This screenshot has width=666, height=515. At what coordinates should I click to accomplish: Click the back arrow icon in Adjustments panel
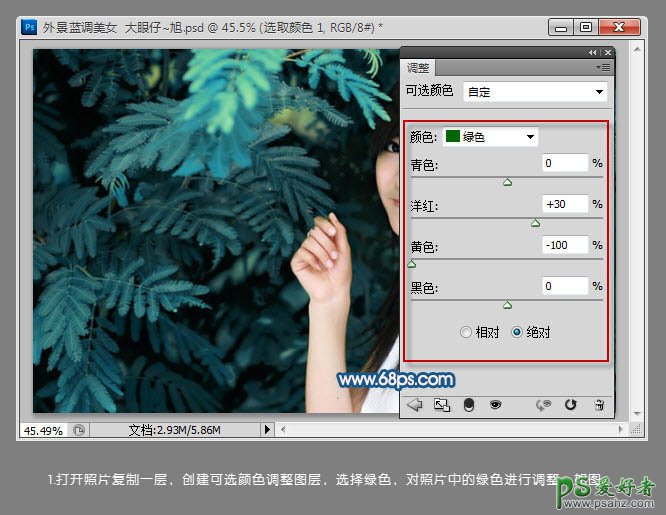414,405
